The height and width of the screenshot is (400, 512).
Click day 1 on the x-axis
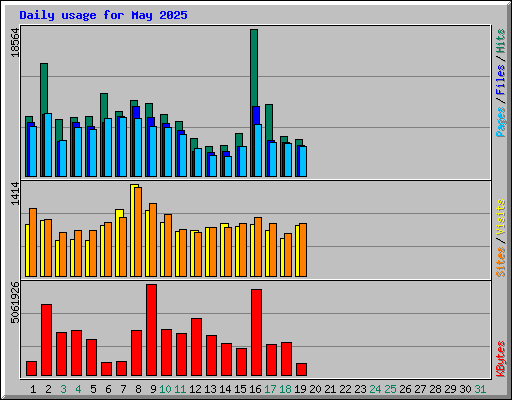(33, 389)
